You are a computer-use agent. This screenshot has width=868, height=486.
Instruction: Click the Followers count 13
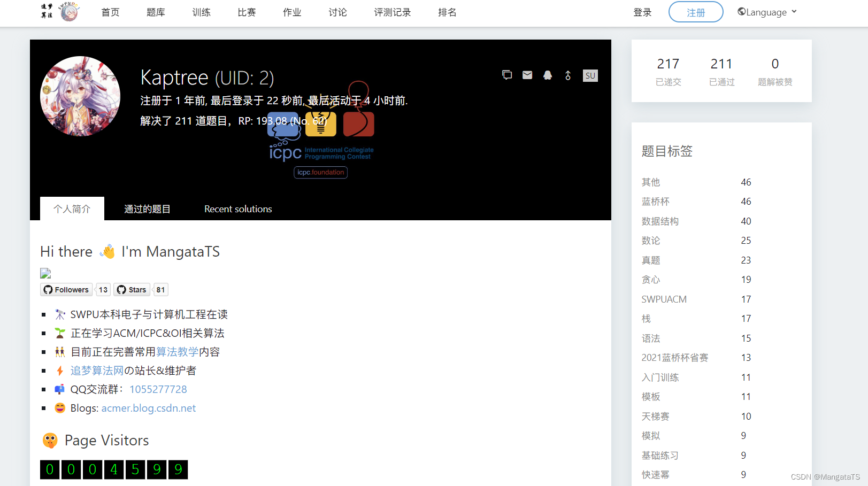[103, 290]
